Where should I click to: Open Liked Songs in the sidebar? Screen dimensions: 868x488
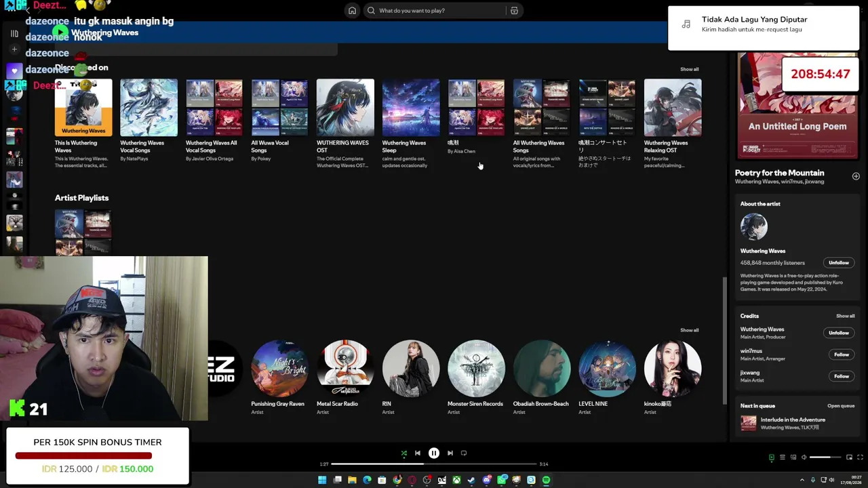pyautogui.click(x=14, y=70)
